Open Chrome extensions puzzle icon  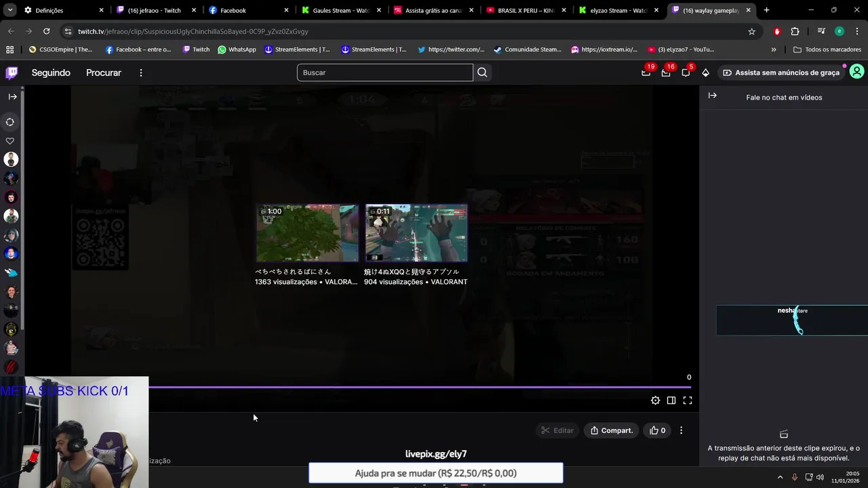[x=795, y=31]
